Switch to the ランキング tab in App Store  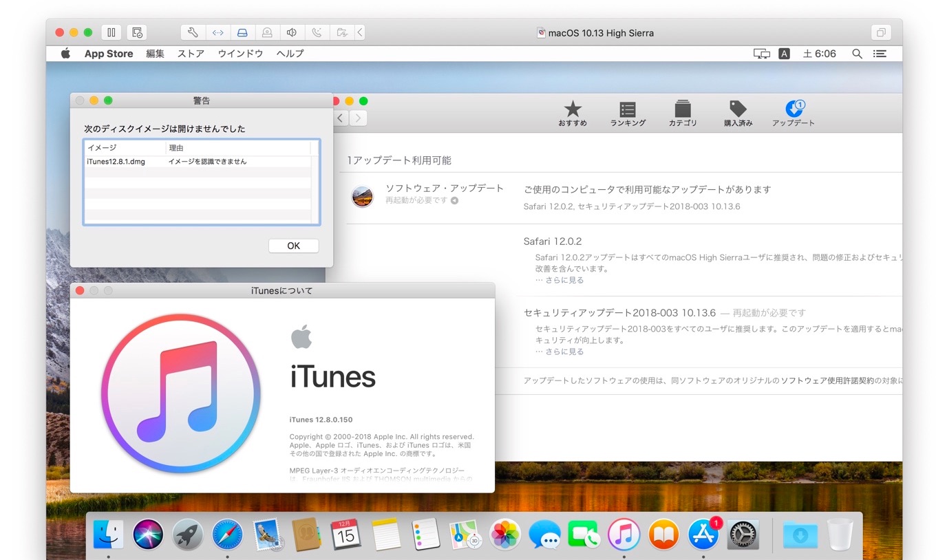click(628, 114)
